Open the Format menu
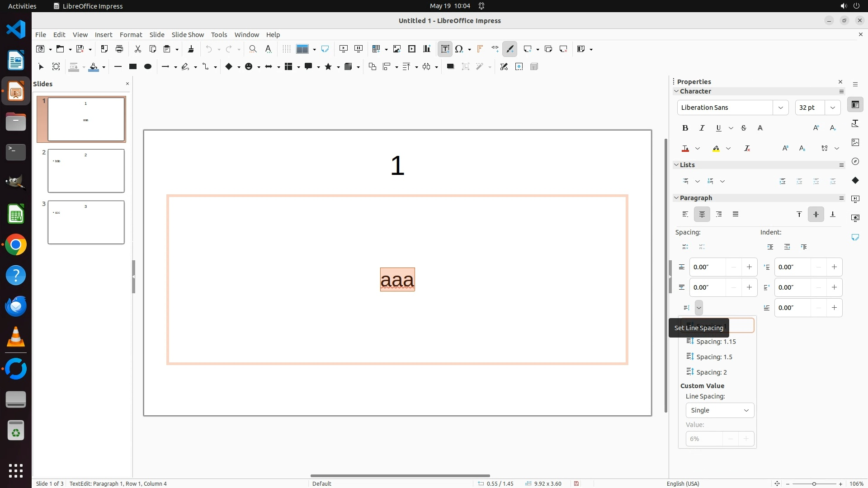The width and height of the screenshot is (868, 488). pos(131,34)
